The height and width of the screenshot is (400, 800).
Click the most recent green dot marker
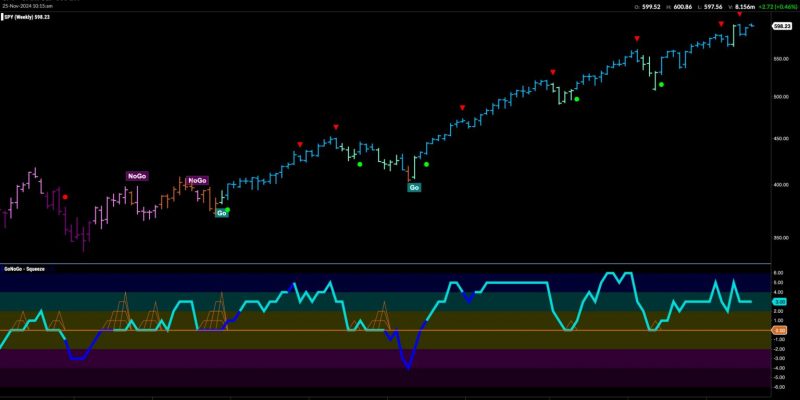click(661, 84)
